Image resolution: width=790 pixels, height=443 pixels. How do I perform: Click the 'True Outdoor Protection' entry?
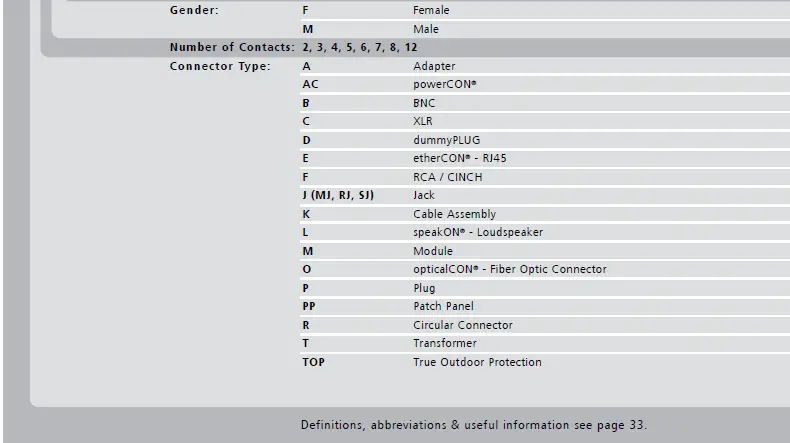(x=477, y=362)
